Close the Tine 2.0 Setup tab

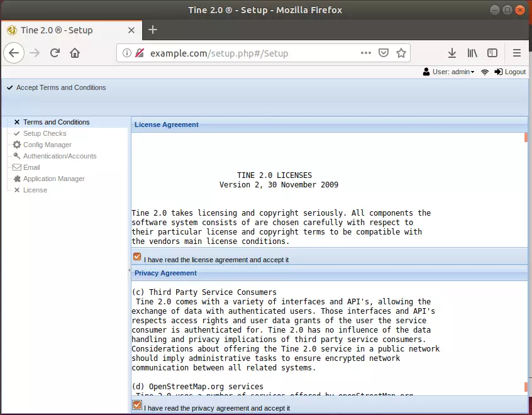[x=131, y=30]
